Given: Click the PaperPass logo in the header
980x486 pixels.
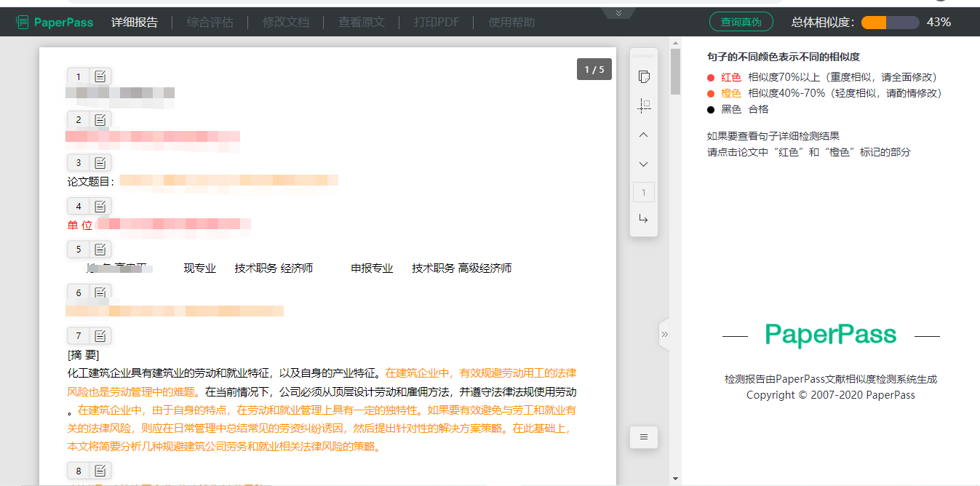Looking at the screenshot, I should click(55, 22).
